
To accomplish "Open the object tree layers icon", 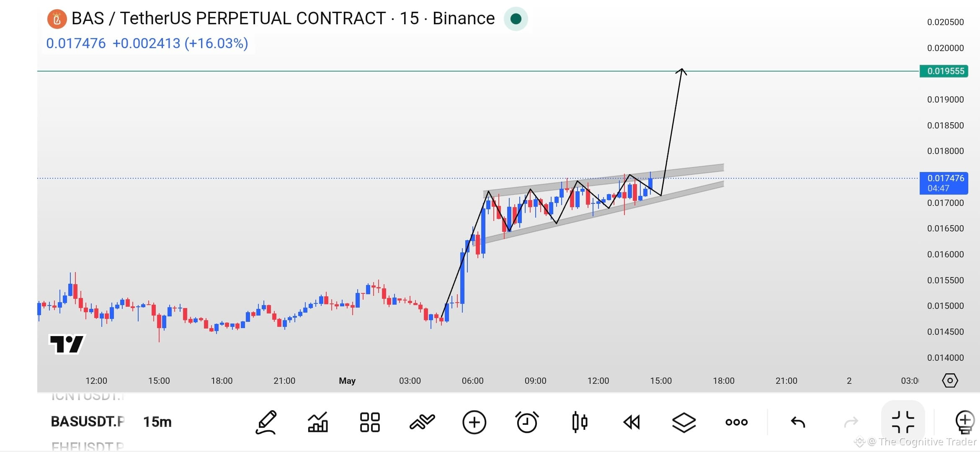I will pyautogui.click(x=684, y=422).
